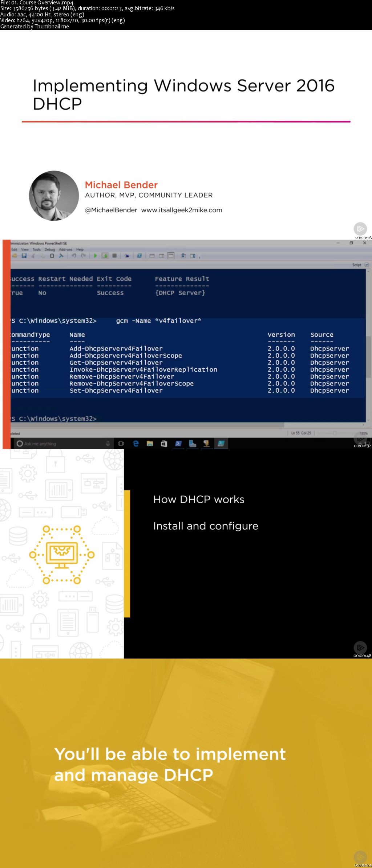The width and height of the screenshot is (372, 868).
Task: Open Server Manager icon on taskbar
Action: 192,443
